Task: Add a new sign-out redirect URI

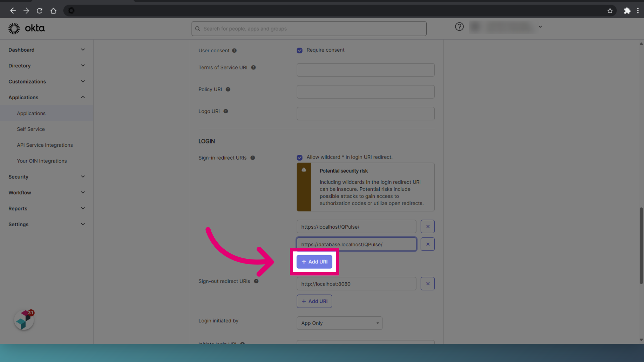Action: coord(314,301)
